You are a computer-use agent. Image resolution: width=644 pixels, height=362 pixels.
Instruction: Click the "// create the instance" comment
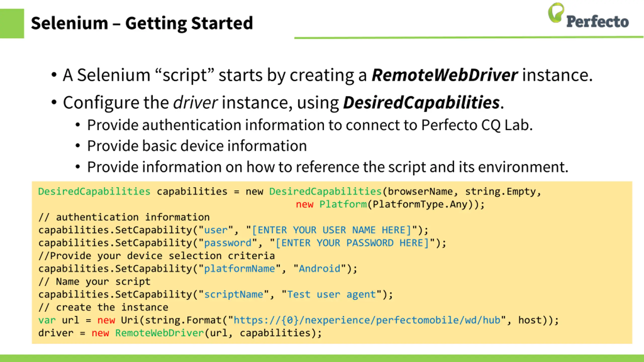pyautogui.click(x=103, y=307)
